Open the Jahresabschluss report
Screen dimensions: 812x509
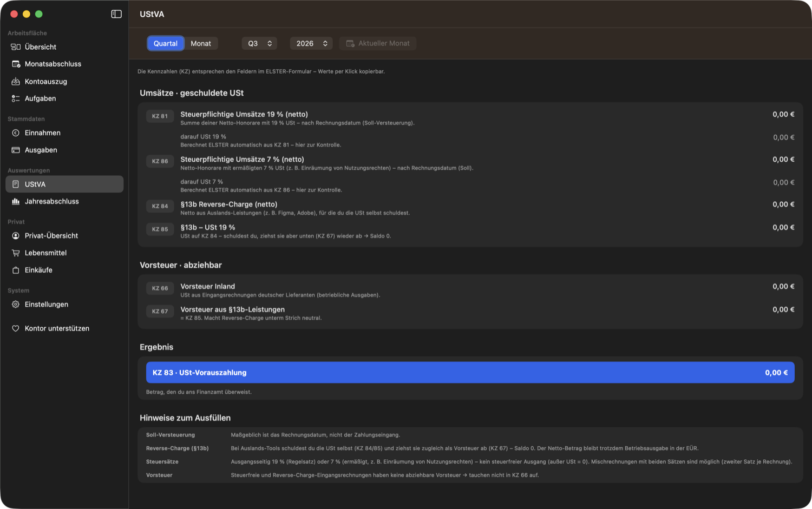(x=64, y=201)
